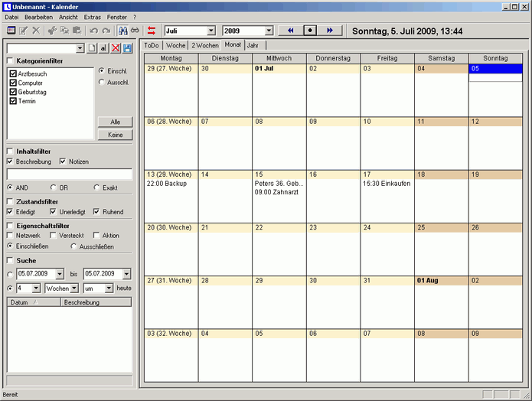Open the Fenster menu

pyautogui.click(x=116, y=17)
